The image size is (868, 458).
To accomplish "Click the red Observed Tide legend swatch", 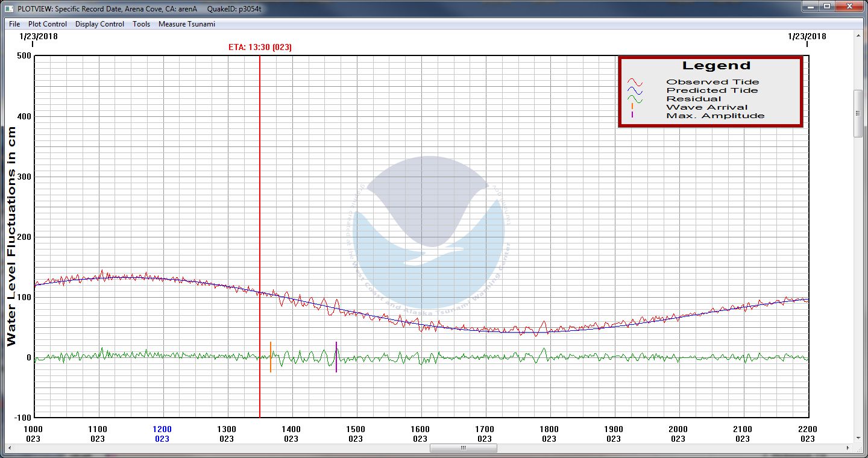I will pyautogui.click(x=635, y=82).
